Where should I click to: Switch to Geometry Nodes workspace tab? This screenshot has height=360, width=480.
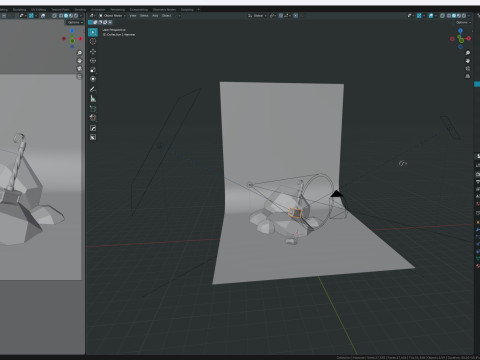click(164, 9)
